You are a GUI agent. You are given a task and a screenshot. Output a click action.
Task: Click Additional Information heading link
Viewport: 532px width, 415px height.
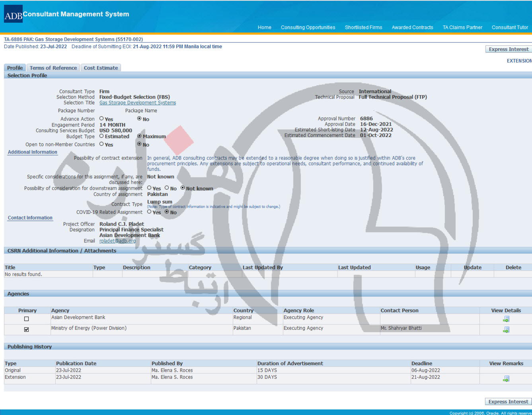(33, 152)
